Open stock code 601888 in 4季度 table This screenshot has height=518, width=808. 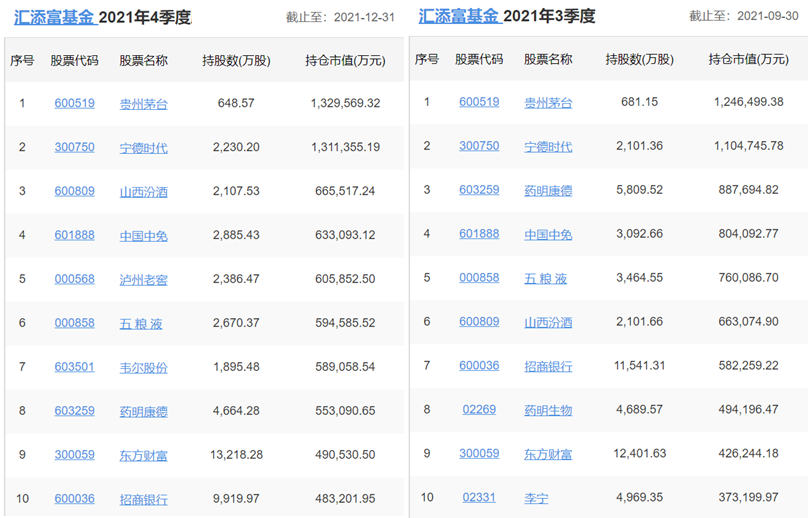click(75, 235)
